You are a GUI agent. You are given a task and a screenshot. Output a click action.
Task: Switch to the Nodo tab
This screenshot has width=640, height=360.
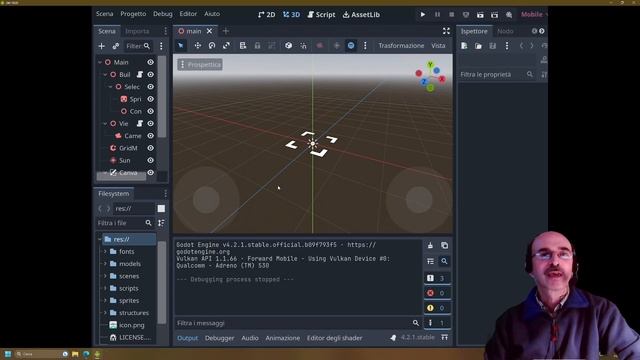click(505, 31)
